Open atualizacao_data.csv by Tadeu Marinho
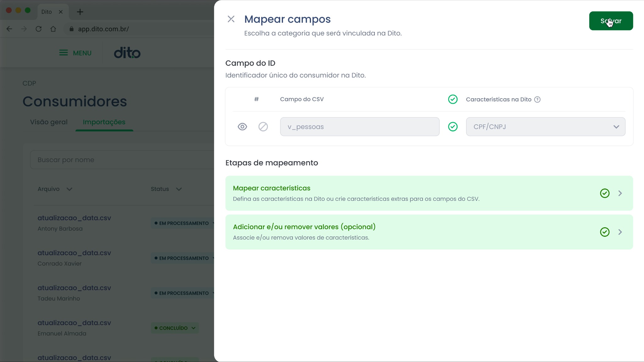Image resolution: width=644 pixels, height=362 pixels. pyautogui.click(x=74, y=288)
